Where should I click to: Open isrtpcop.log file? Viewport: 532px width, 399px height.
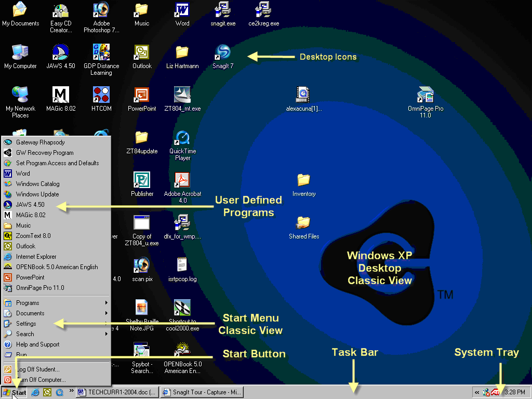182,270
